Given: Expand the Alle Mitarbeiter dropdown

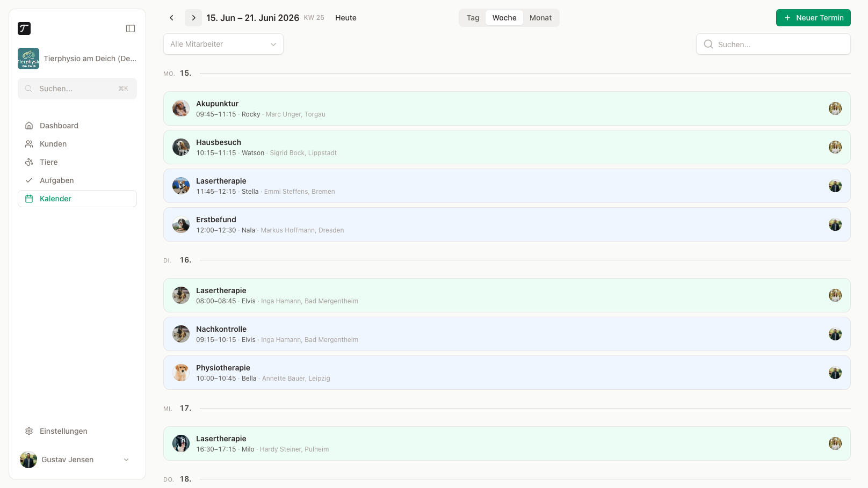Looking at the screenshot, I should (x=223, y=44).
